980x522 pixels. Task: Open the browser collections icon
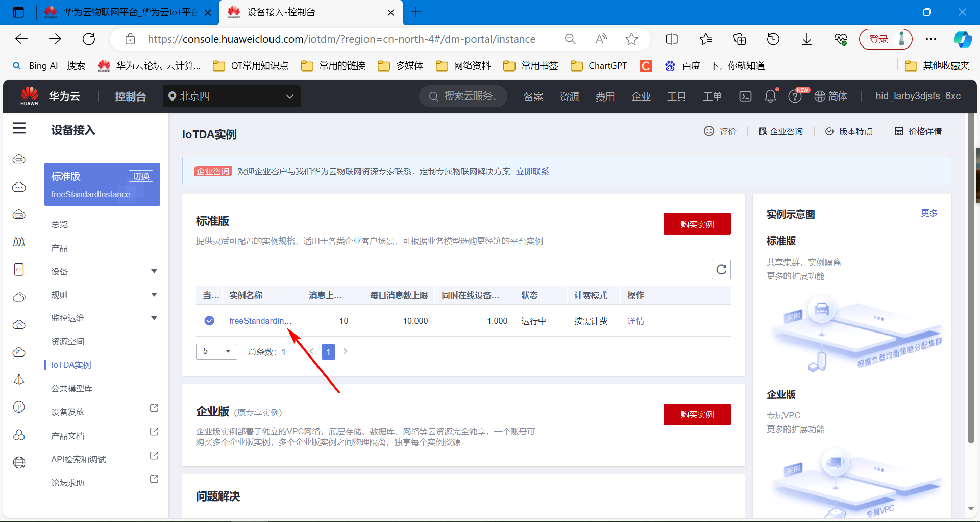point(740,39)
